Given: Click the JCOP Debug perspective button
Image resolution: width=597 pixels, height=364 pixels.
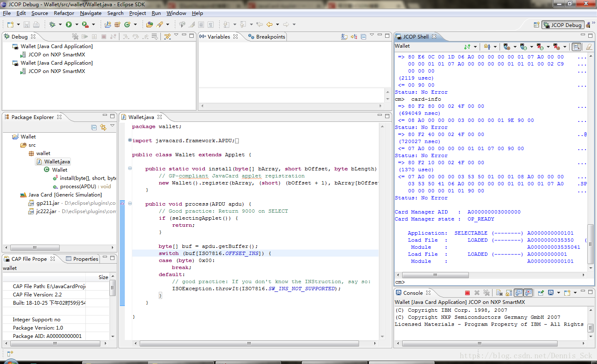Looking at the screenshot, I should [x=563, y=25].
